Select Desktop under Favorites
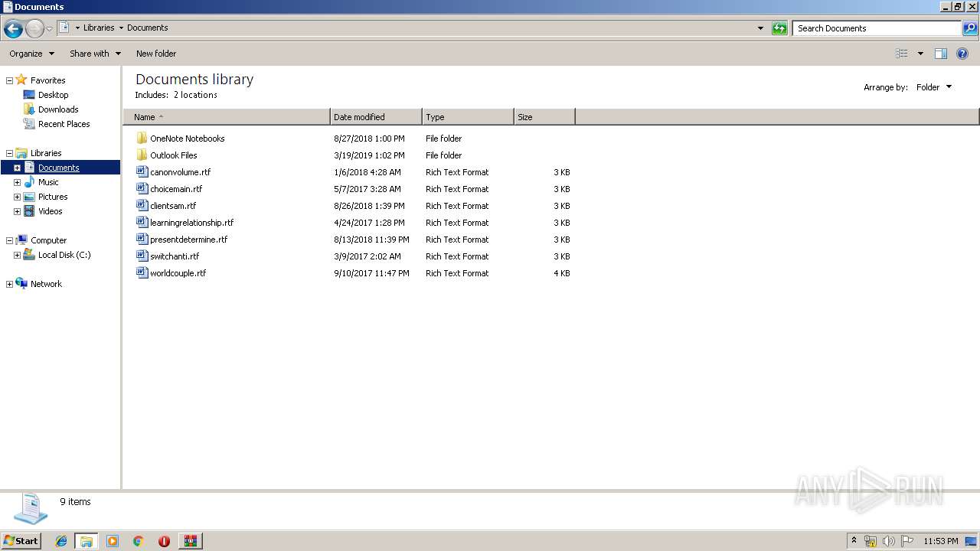980x551 pixels. 53,95
